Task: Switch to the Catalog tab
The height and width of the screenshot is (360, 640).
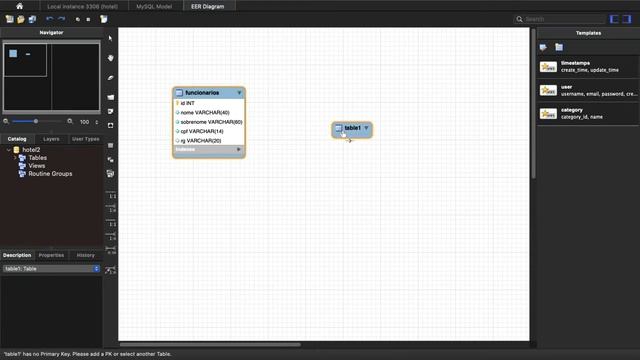Action: click(17, 139)
